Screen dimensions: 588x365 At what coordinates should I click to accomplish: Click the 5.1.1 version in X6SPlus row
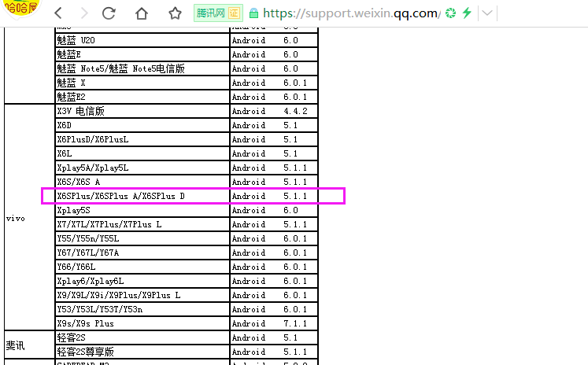point(295,196)
